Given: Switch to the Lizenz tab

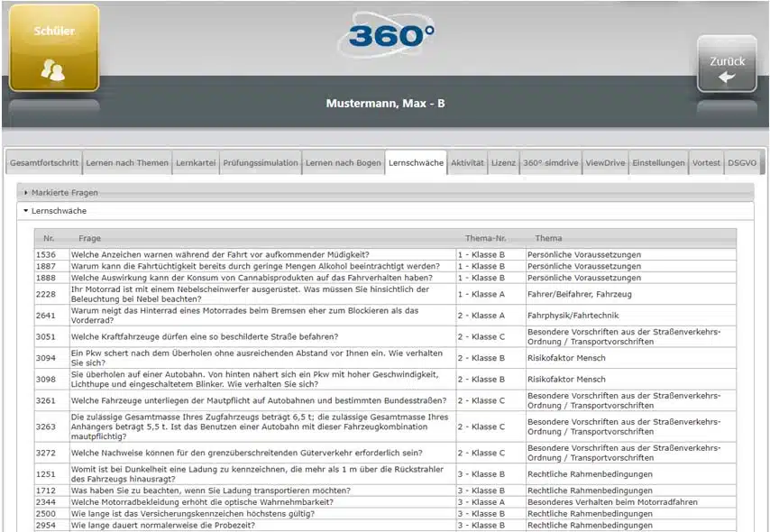Looking at the screenshot, I should click(x=503, y=163).
